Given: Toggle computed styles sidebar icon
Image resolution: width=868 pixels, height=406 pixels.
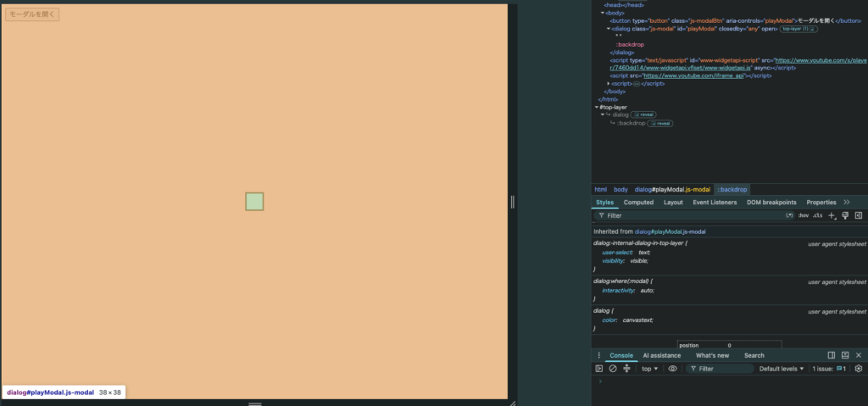Looking at the screenshot, I should [859, 215].
